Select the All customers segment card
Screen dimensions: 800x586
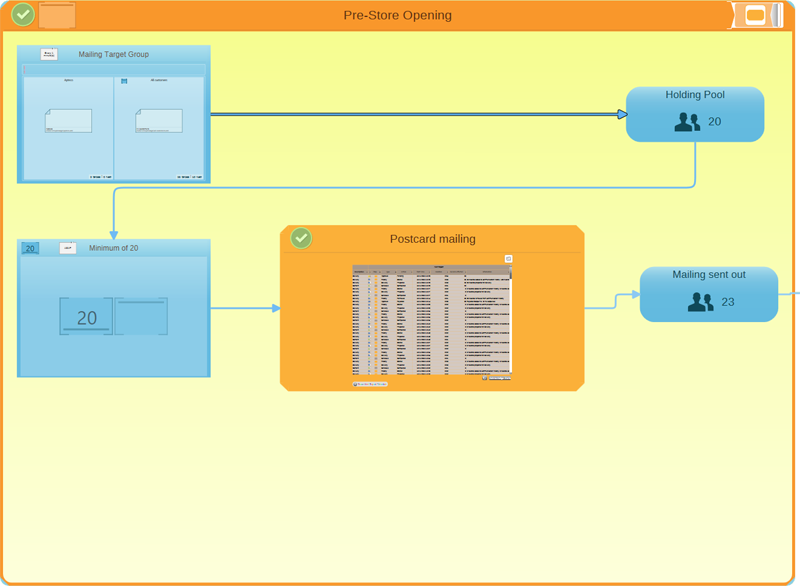point(159,121)
